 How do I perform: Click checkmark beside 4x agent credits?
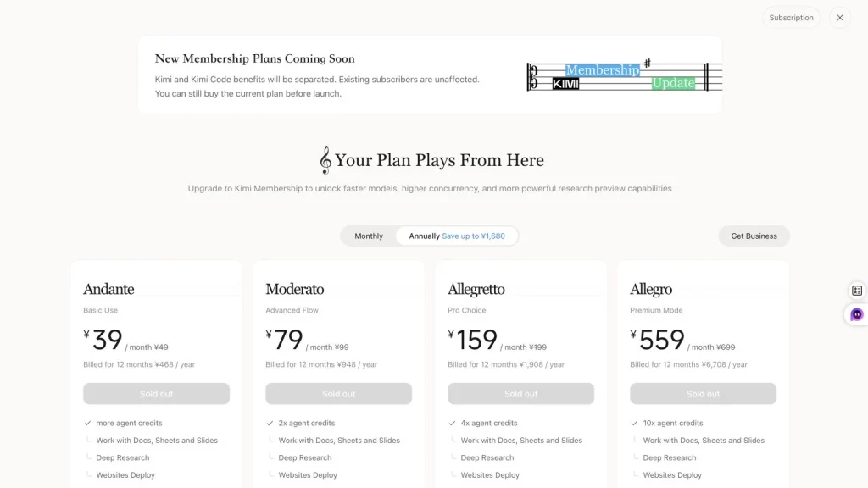(452, 424)
